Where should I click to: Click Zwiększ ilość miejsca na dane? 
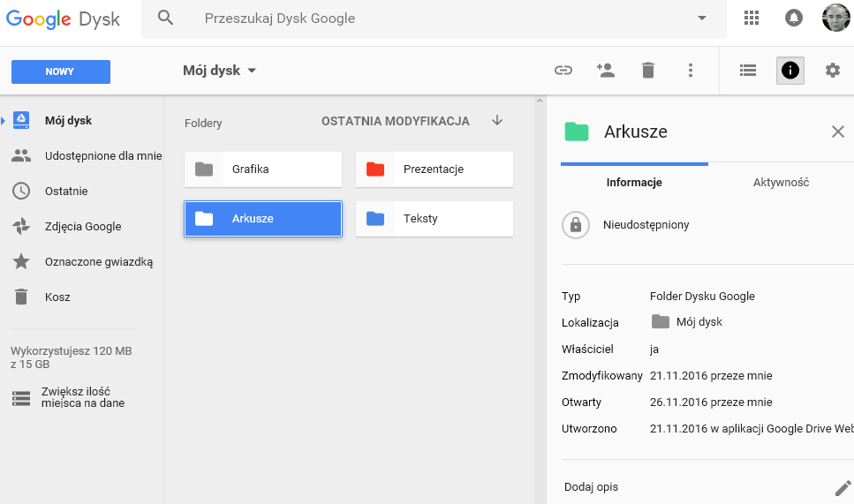tap(83, 397)
